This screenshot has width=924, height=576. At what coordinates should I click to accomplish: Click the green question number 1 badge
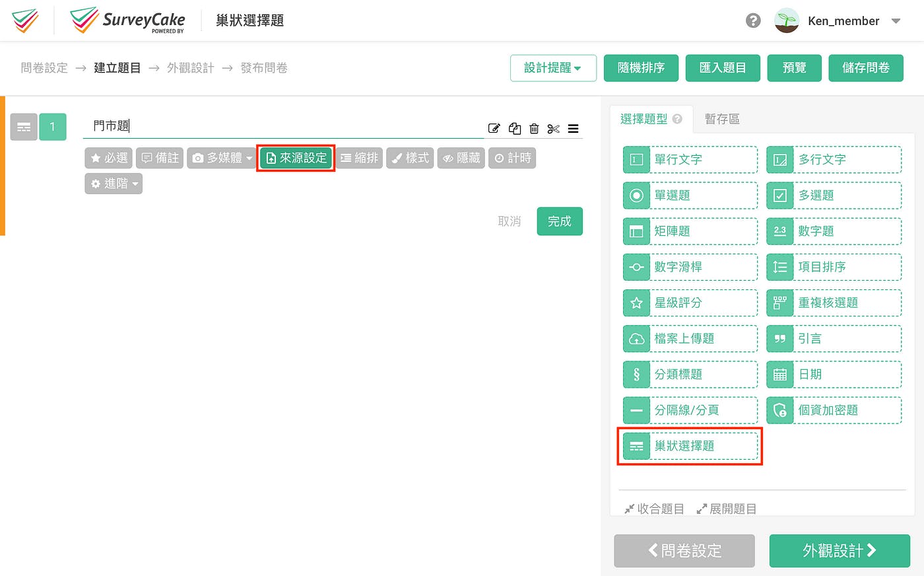point(53,127)
